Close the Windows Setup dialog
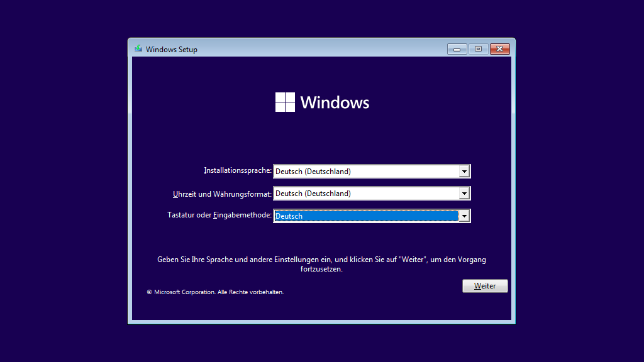 (x=499, y=49)
